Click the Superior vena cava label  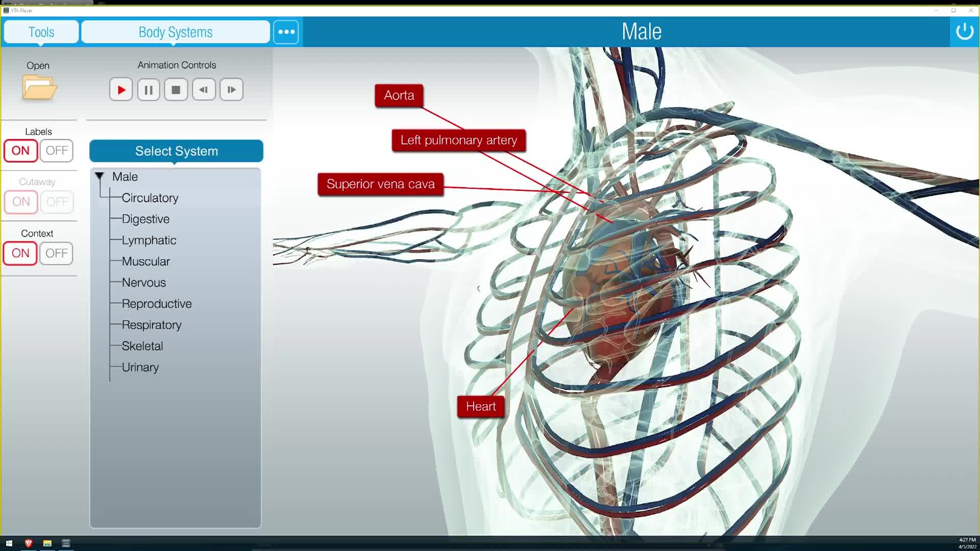click(x=380, y=184)
